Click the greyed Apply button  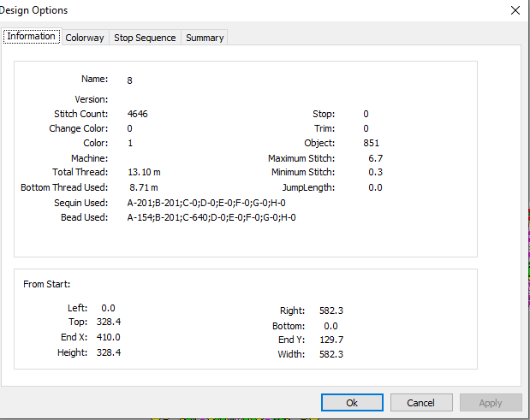point(491,402)
